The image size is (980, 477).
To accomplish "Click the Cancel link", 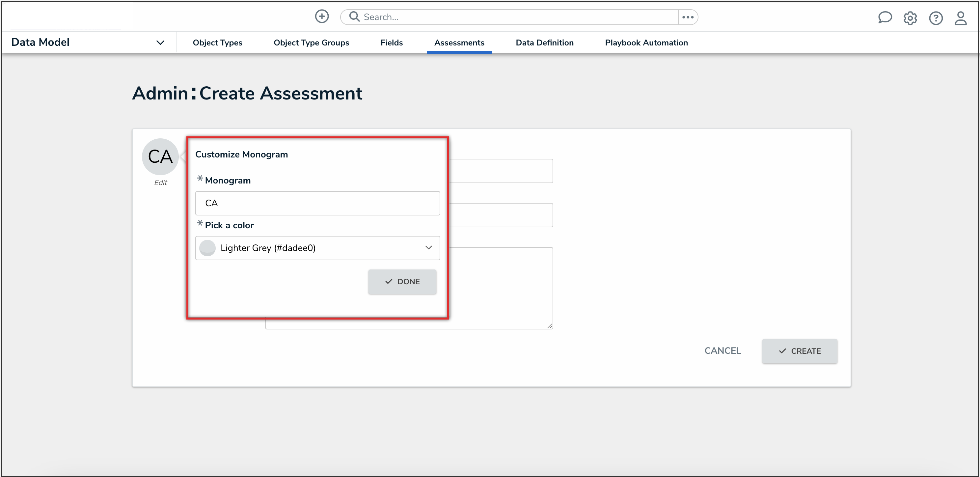I will point(722,351).
